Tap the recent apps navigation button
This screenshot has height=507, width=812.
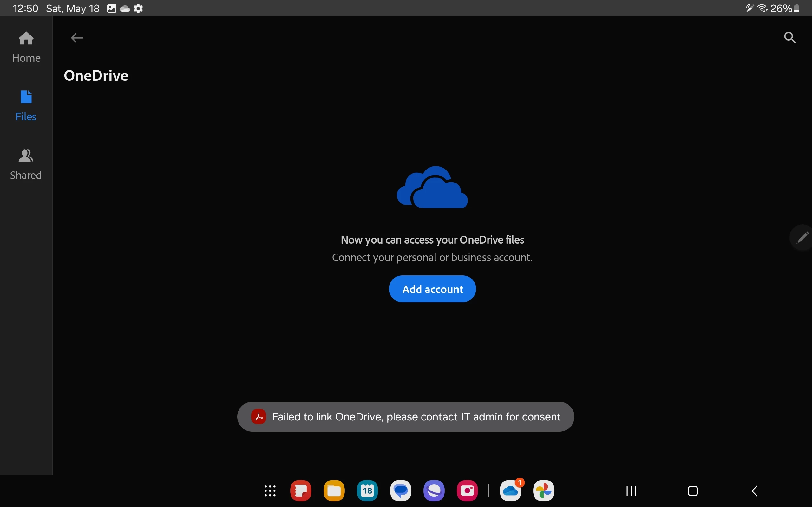(x=631, y=491)
